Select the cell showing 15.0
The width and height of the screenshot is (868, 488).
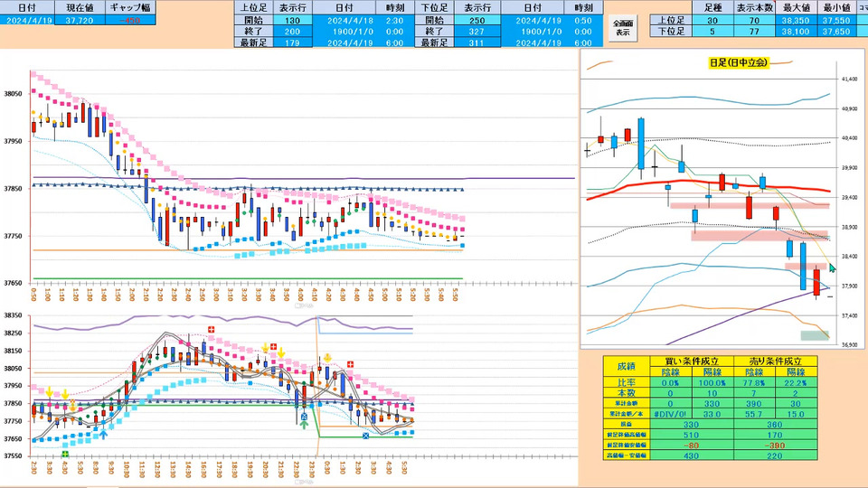[796, 414]
